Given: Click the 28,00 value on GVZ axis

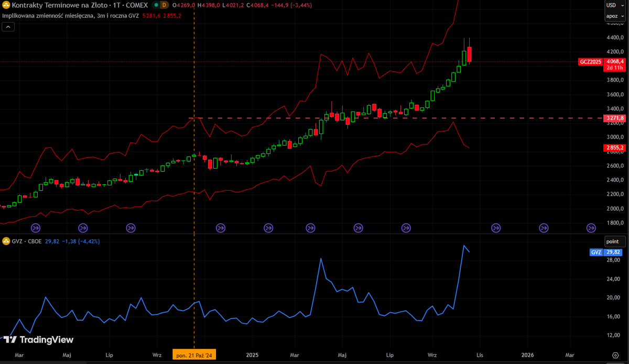Looking at the screenshot, I should (x=613, y=260).
